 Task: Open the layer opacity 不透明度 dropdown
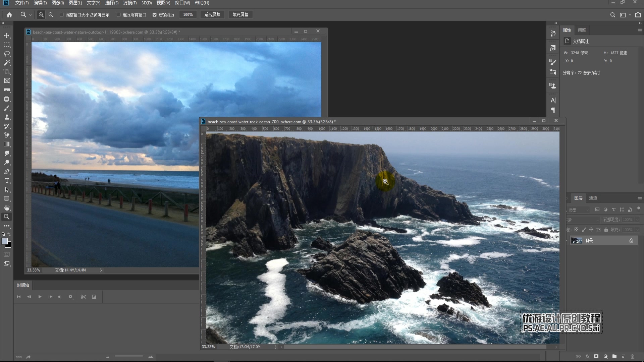click(637, 220)
